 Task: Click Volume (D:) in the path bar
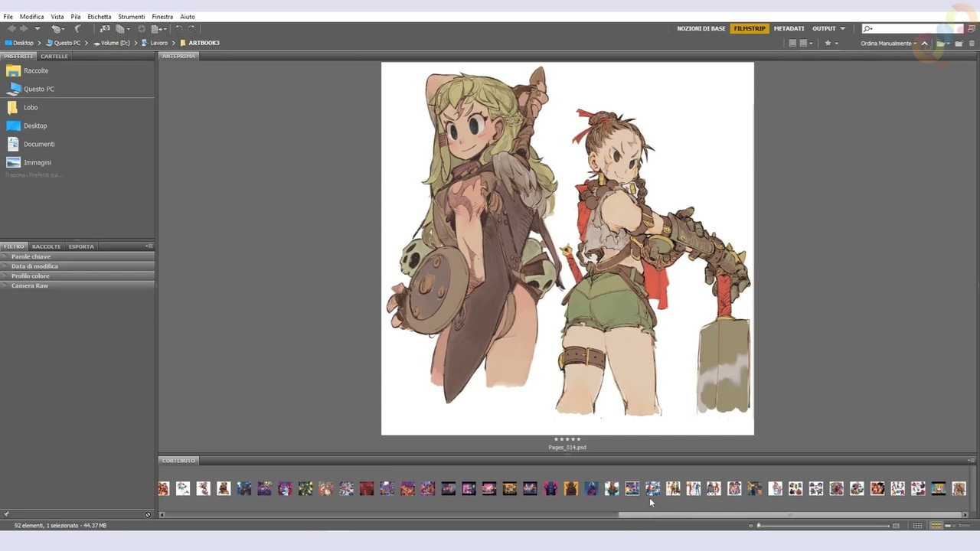112,43
